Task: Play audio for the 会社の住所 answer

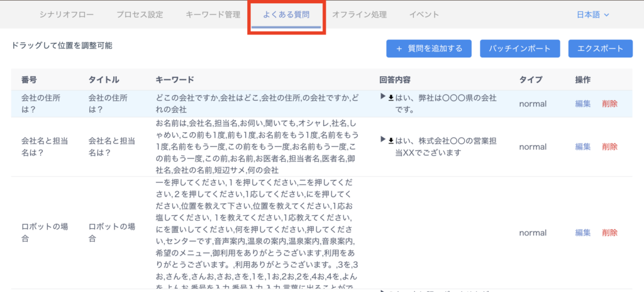Action: (382, 97)
